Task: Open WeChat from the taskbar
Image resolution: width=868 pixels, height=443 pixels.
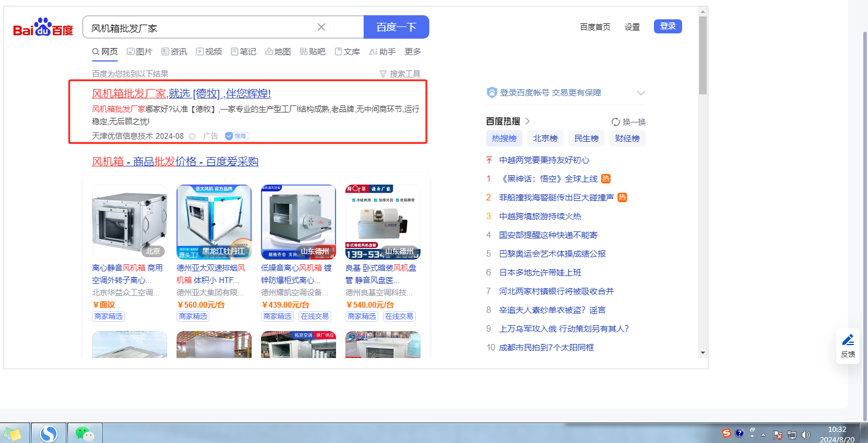Action: (85, 434)
